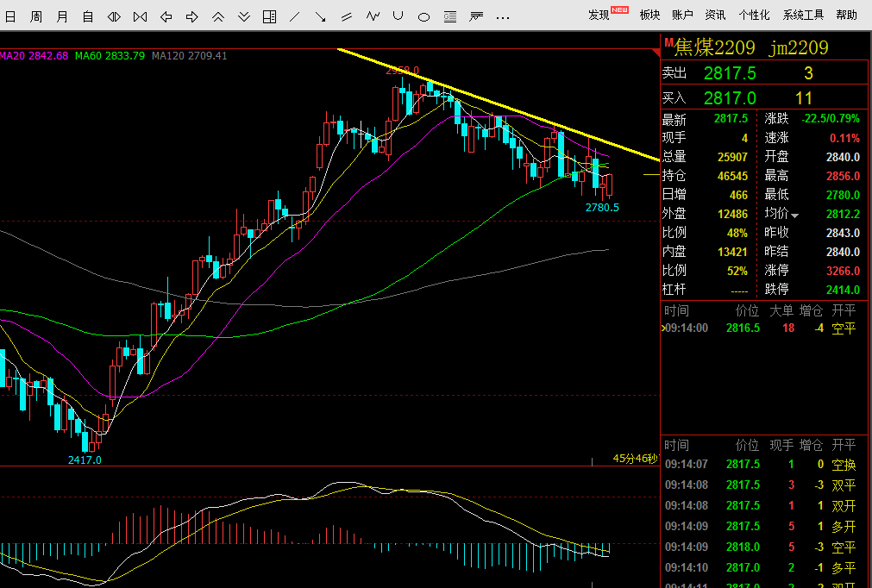
Task: Select the zigzag wave line tool
Action: point(373,16)
